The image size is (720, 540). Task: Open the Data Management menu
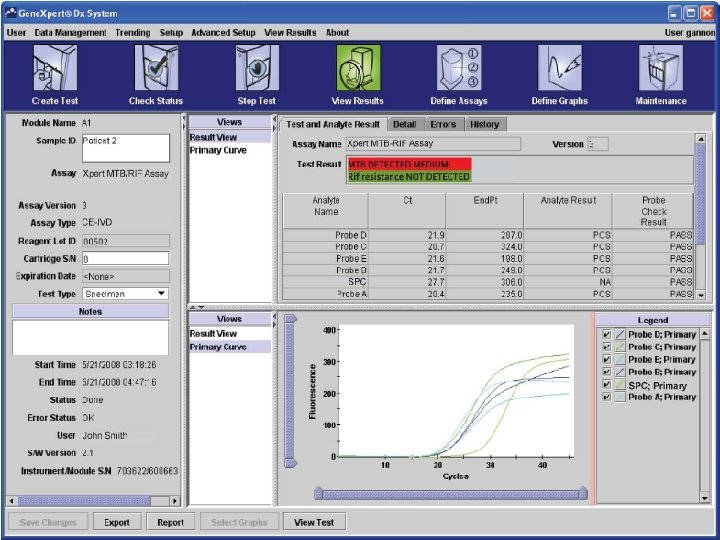coord(70,33)
